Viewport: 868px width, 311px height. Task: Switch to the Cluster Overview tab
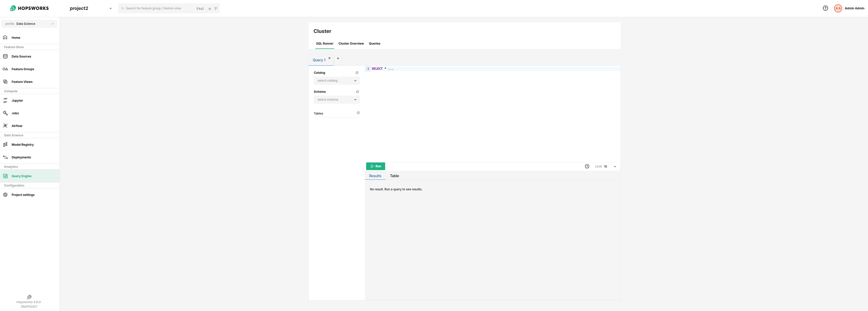[x=351, y=43]
